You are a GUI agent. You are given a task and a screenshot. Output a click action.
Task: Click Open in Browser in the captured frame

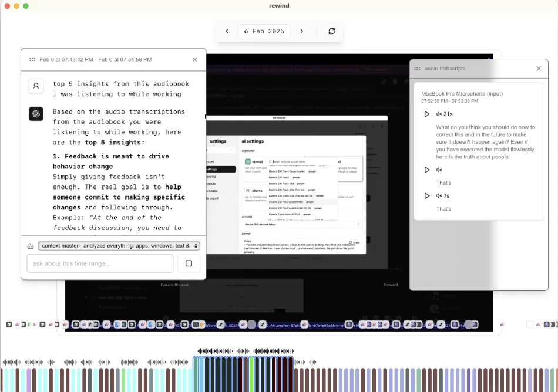pos(174,285)
